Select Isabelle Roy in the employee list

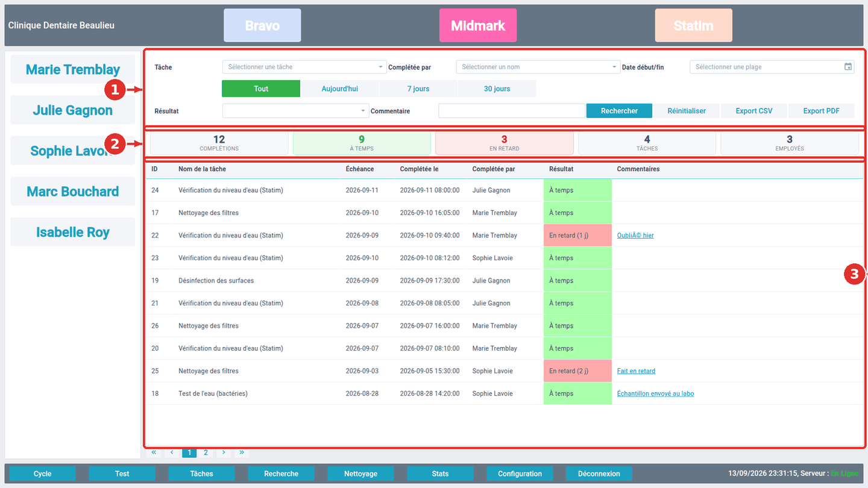click(73, 233)
